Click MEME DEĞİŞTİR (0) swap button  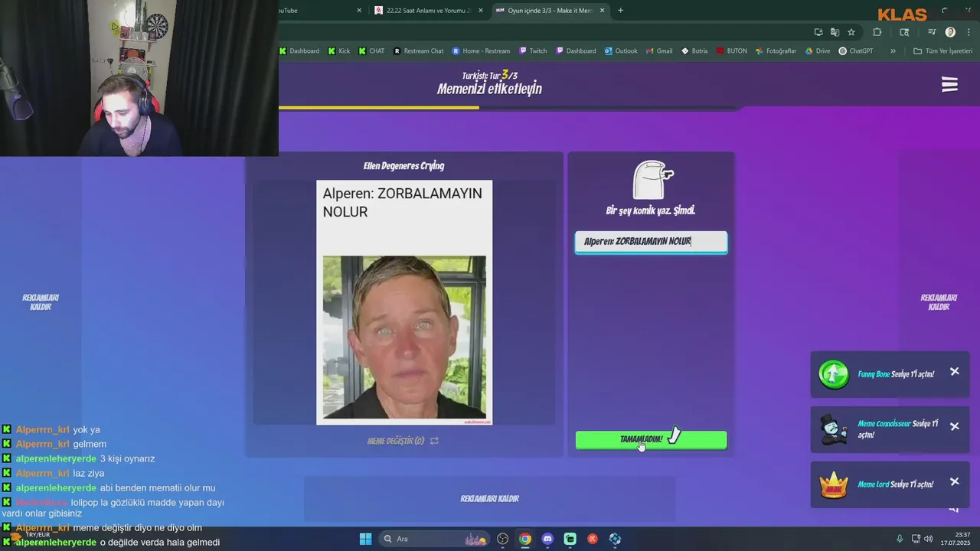click(x=403, y=441)
